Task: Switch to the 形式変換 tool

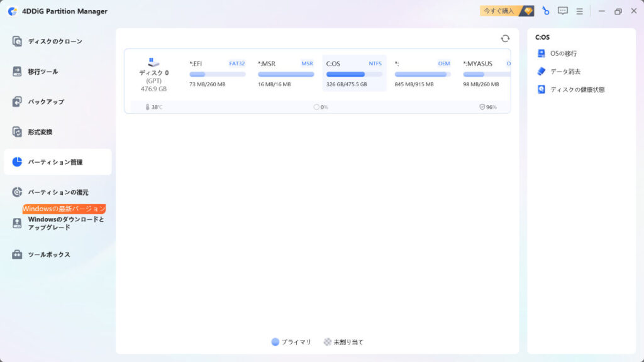Action: click(57, 131)
